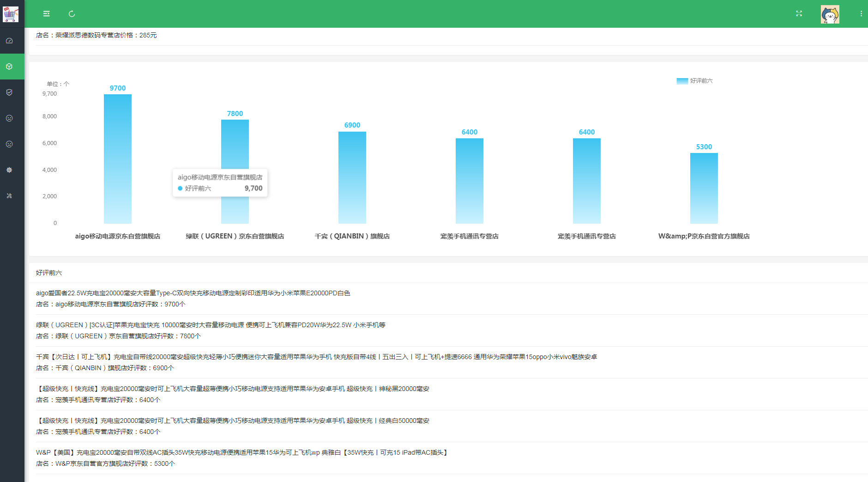Screen dimensions: 868x482
Task: Click the 绿联 UGREEN 7800 bar
Action: (235, 171)
